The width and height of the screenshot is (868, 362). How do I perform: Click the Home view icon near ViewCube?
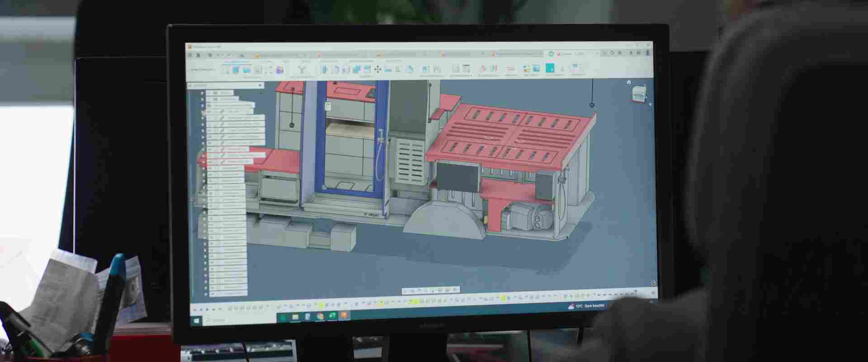(x=628, y=82)
